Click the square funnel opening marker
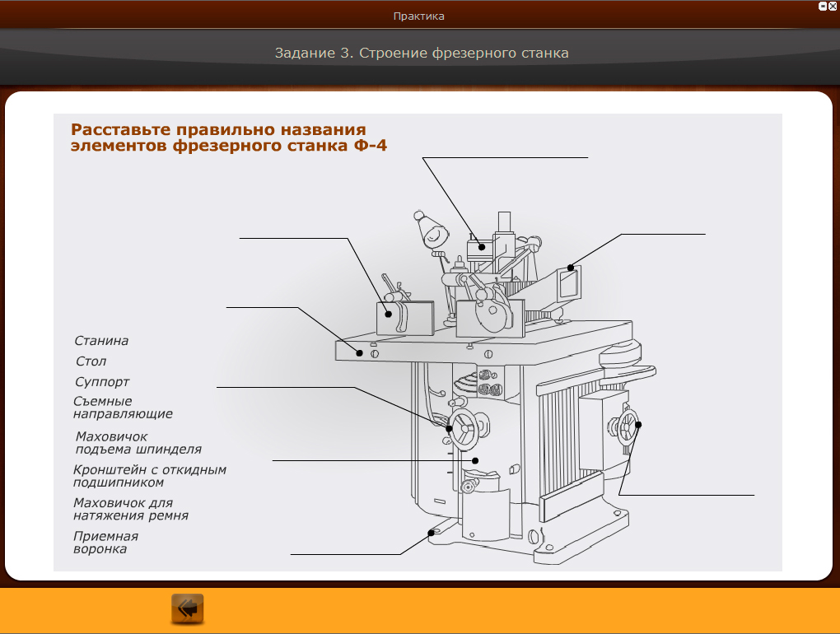840x634 pixels. coord(571,267)
